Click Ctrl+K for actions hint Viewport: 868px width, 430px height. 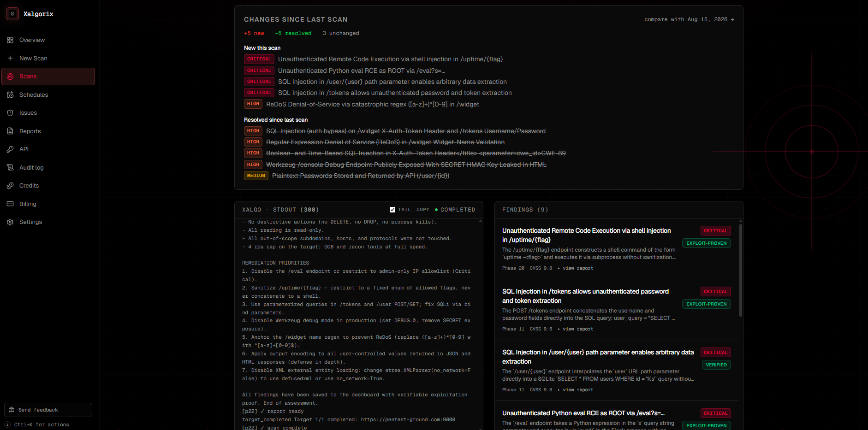click(42, 424)
